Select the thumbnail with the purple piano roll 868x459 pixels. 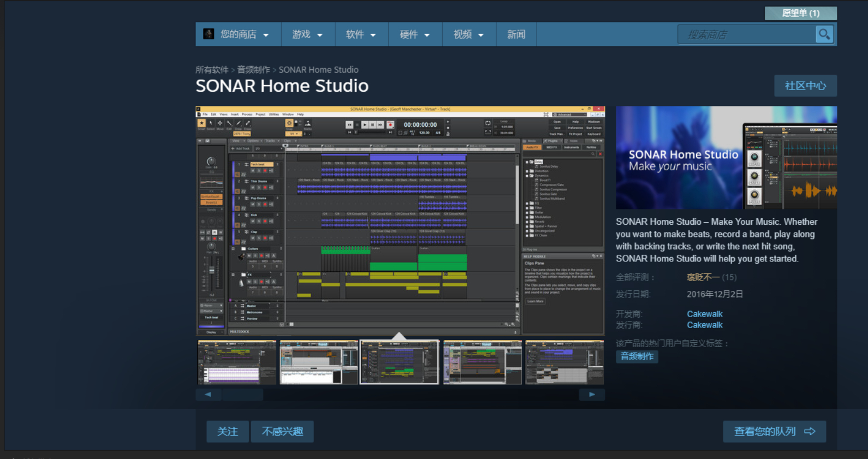coord(237,362)
